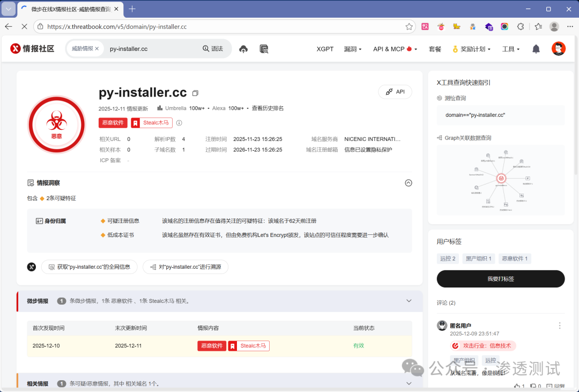Toggle the 恶意软件 1 user tag
Viewport: 579px width, 392px height.
click(515, 258)
